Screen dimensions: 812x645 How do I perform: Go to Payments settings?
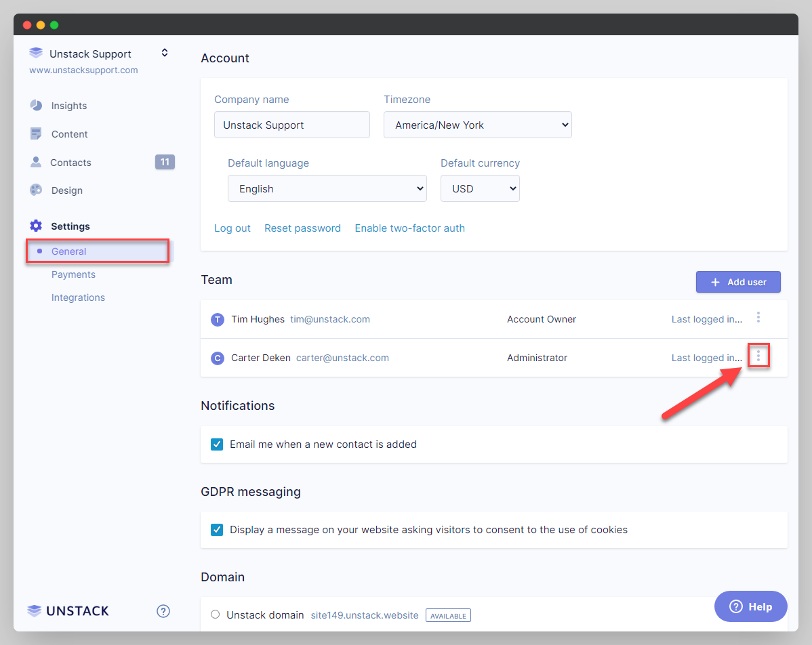[x=73, y=274]
